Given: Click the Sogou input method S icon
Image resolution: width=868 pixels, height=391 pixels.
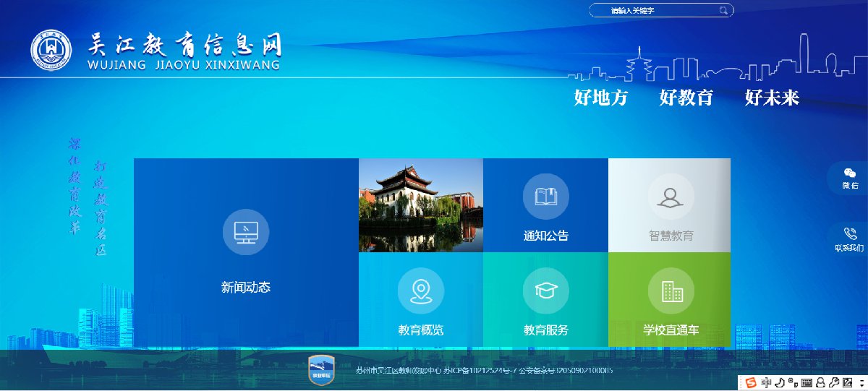Looking at the screenshot, I should click(751, 383).
